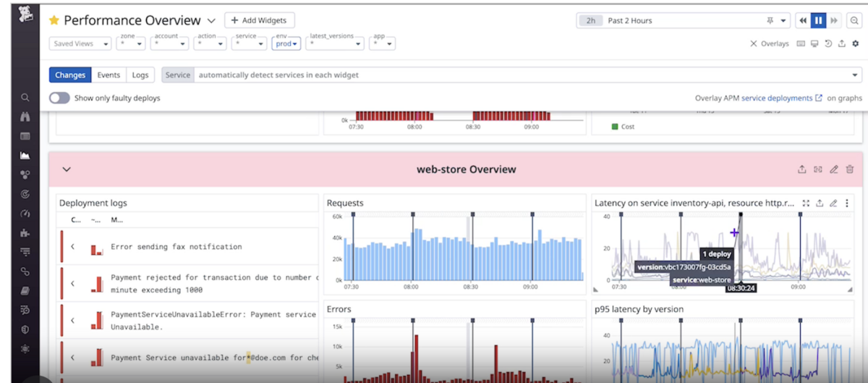Click the 08:00 deploy marker on Requests graph
The image size is (868, 383).
click(x=412, y=214)
